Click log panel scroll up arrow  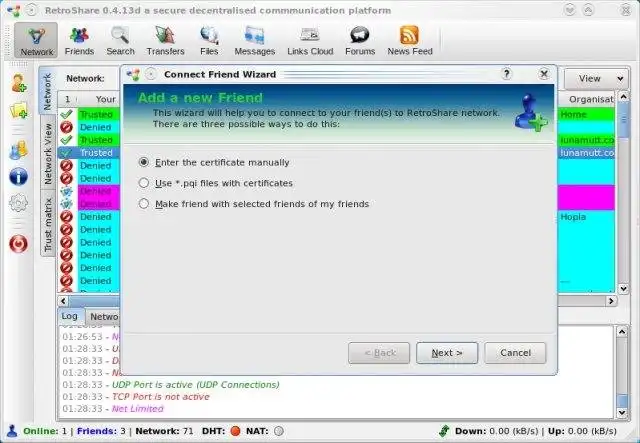point(622,332)
